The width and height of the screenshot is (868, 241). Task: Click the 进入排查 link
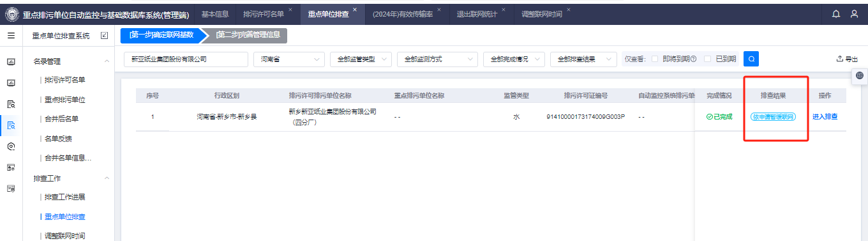(x=825, y=117)
